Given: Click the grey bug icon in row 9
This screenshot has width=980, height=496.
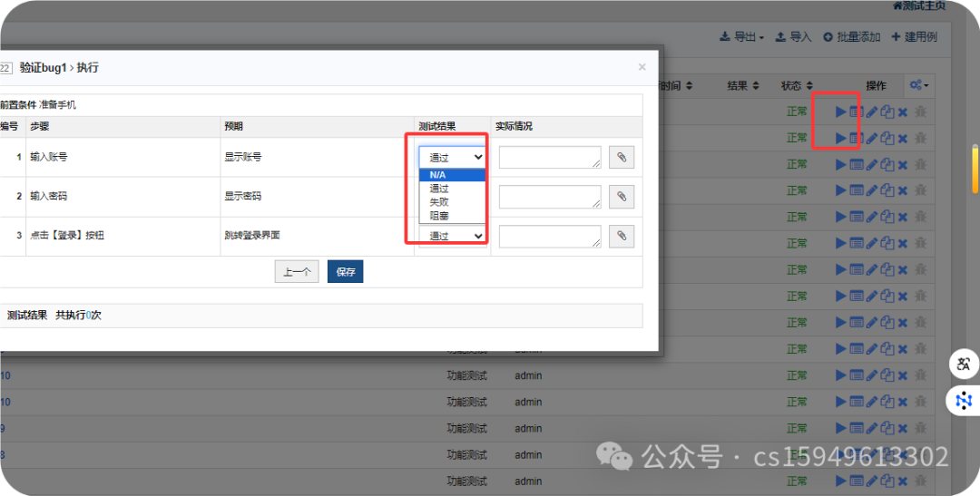Looking at the screenshot, I should 920,429.
